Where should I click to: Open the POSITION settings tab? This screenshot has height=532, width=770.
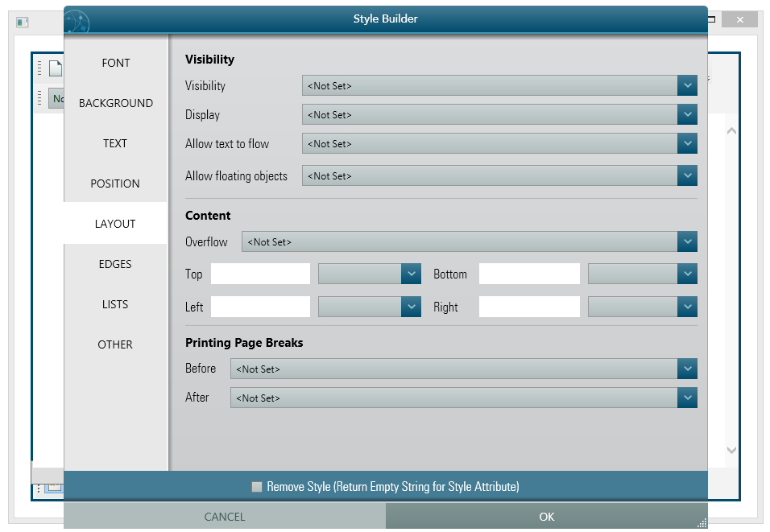(x=115, y=184)
